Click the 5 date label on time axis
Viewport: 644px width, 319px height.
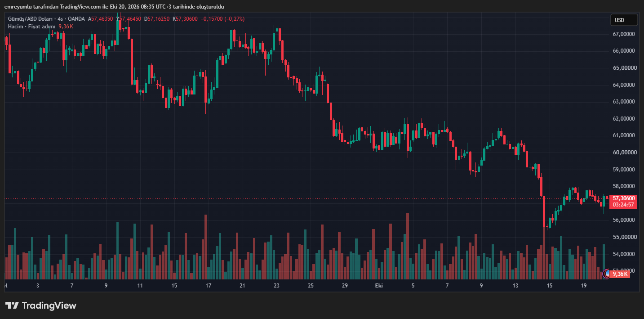pos(413,286)
